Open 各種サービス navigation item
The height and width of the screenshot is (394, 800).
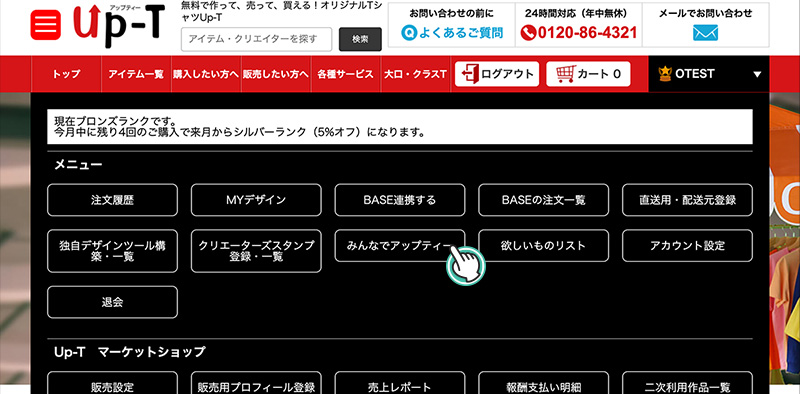[345, 74]
